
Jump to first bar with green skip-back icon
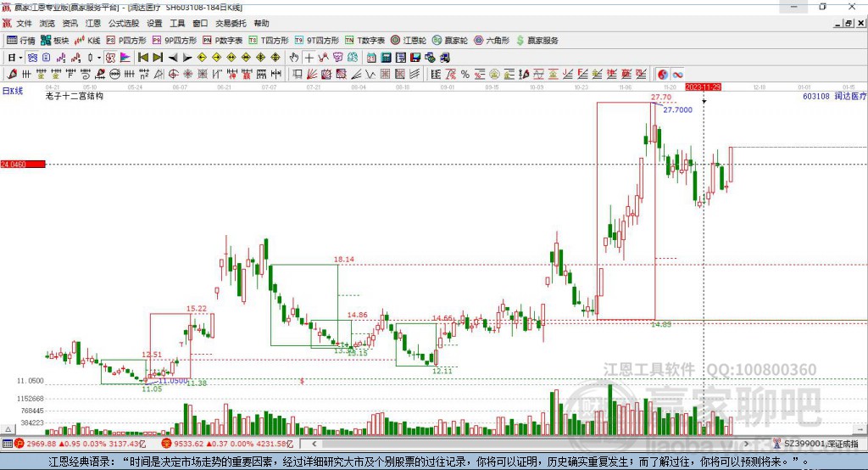(142, 58)
